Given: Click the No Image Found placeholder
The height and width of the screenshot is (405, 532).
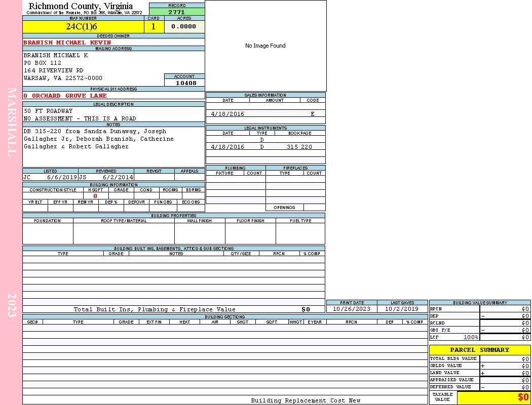Looking at the screenshot, I should point(265,46).
